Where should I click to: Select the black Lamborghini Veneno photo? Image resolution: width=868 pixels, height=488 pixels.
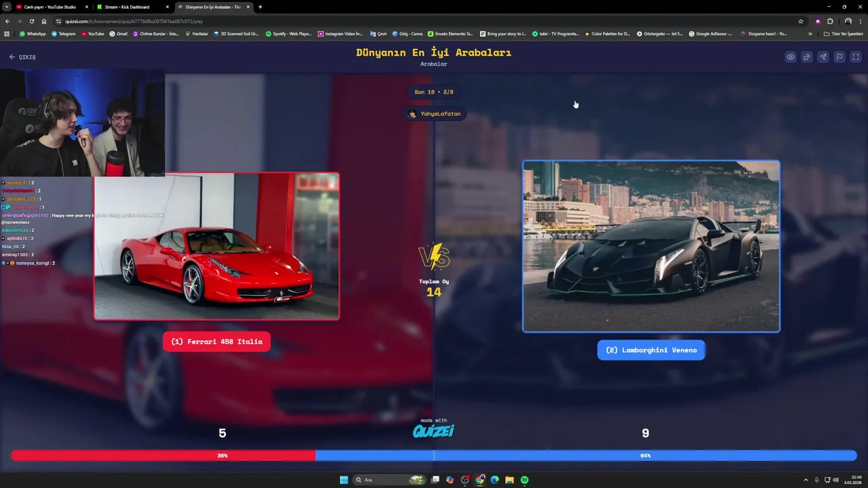(651, 246)
